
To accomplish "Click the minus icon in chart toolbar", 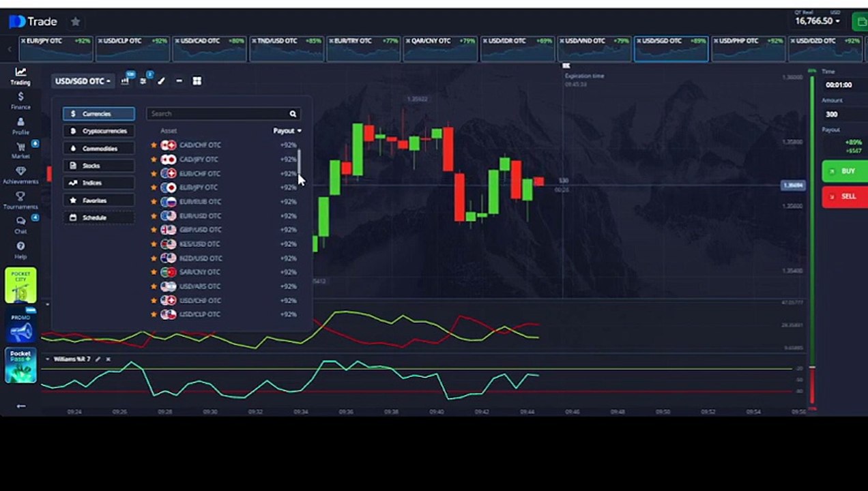I will pos(179,80).
